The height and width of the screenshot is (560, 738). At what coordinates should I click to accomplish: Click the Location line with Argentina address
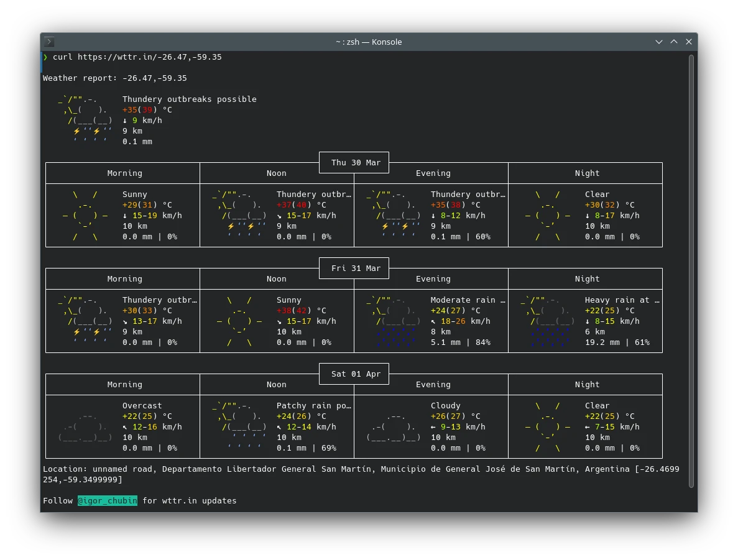[361, 469]
